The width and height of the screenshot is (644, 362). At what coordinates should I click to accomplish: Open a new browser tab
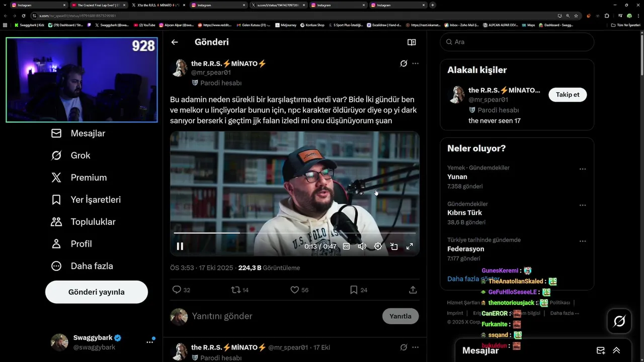(x=433, y=5)
